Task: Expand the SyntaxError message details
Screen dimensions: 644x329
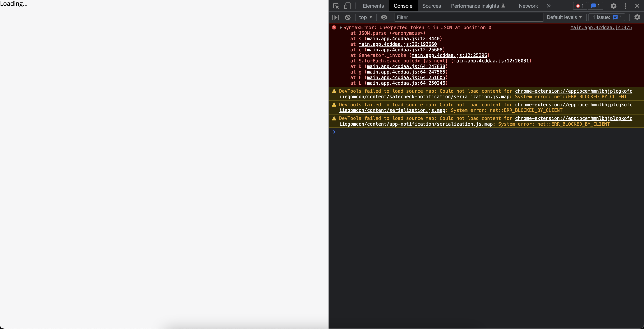Action: pos(341,27)
